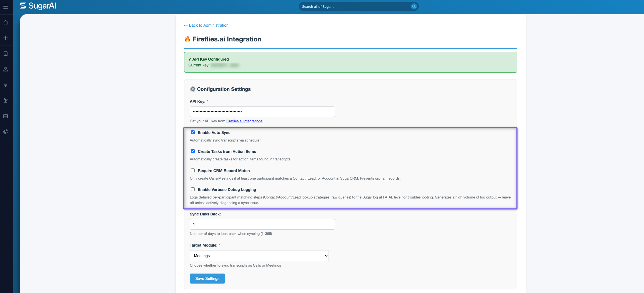The image size is (644, 293).
Task: Open the Fireflies.ai Integrations link
Action: (244, 121)
